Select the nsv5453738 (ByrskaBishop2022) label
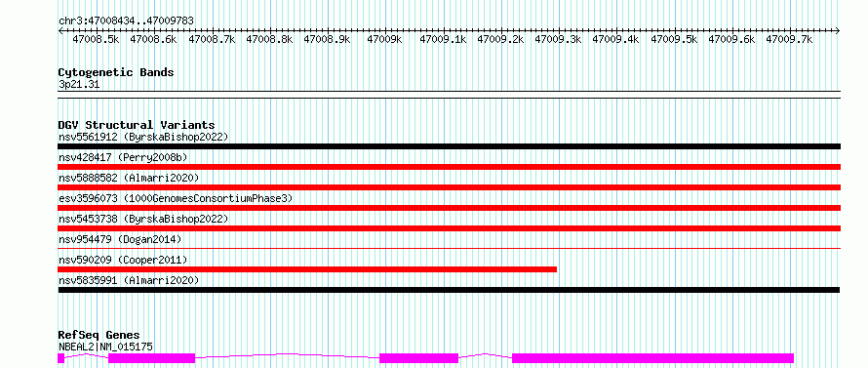Image resolution: width=868 pixels, height=368 pixels. [x=143, y=219]
